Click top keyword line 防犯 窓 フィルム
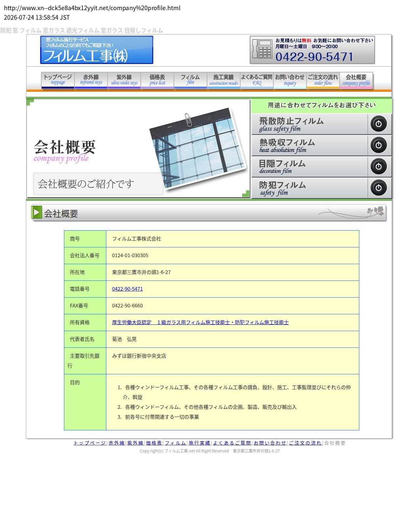The height and width of the screenshot is (521, 420). coord(81,31)
